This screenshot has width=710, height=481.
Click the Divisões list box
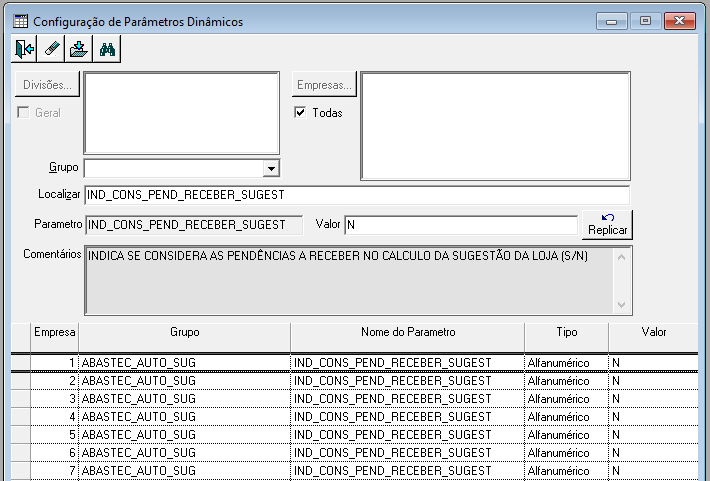coord(182,113)
